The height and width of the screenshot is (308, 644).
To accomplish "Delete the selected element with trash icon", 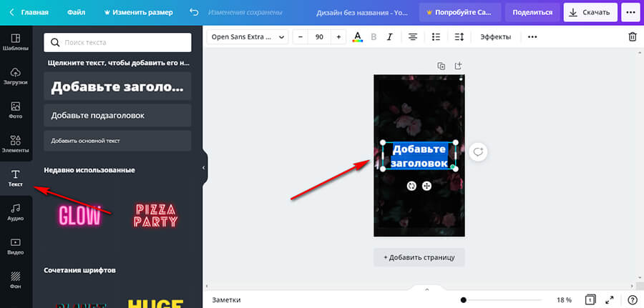I will 632,36.
